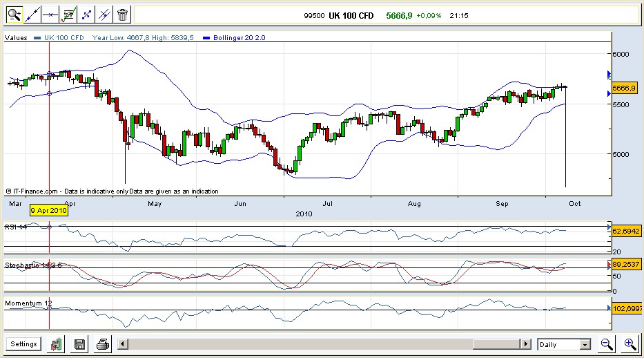Select the zoom magnifier tool
The image size is (644, 358).
14,15
